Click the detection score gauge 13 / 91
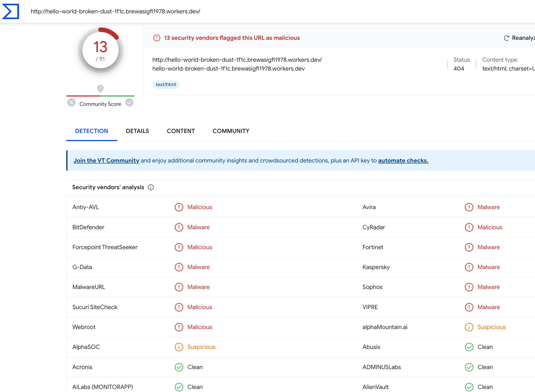Image resolution: width=535 pixels, height=392 pixels. [x=101, y=50]
